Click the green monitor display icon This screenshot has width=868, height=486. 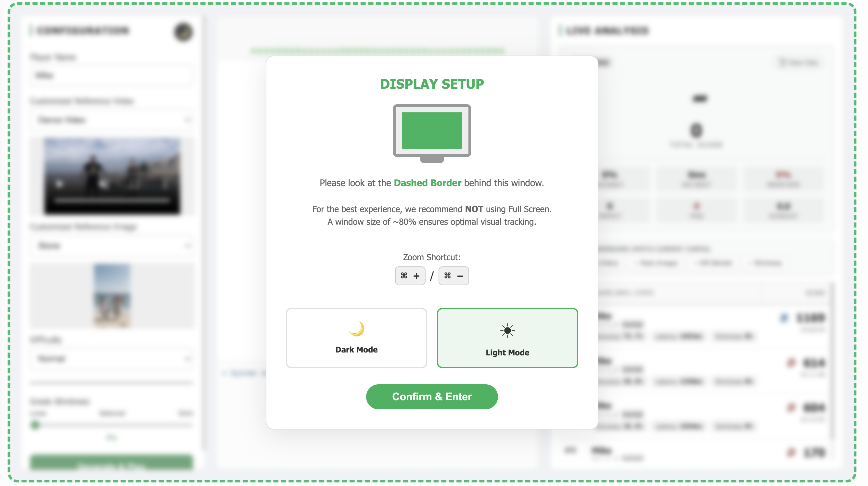tap(432, 134)
